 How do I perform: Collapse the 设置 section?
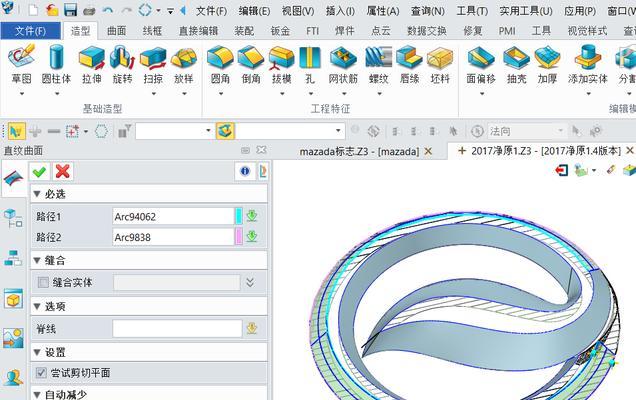click(37, 352)
